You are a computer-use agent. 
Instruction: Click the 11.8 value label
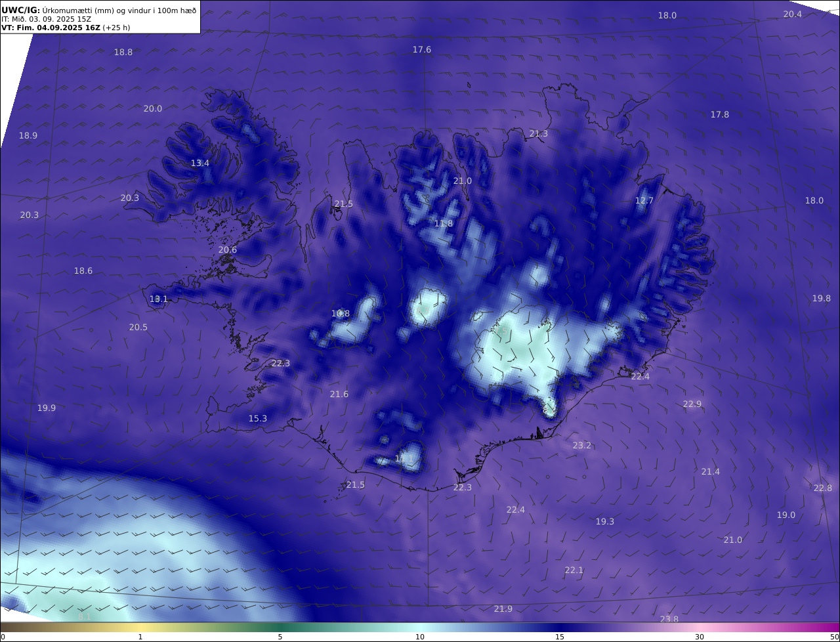(444, 224)
